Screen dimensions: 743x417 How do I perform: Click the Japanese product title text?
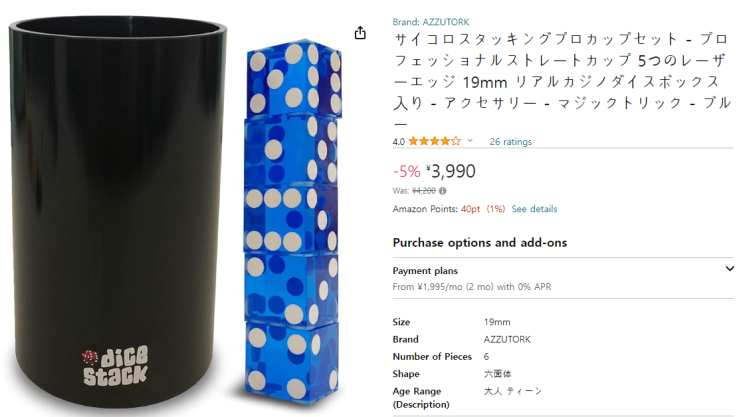562,81
